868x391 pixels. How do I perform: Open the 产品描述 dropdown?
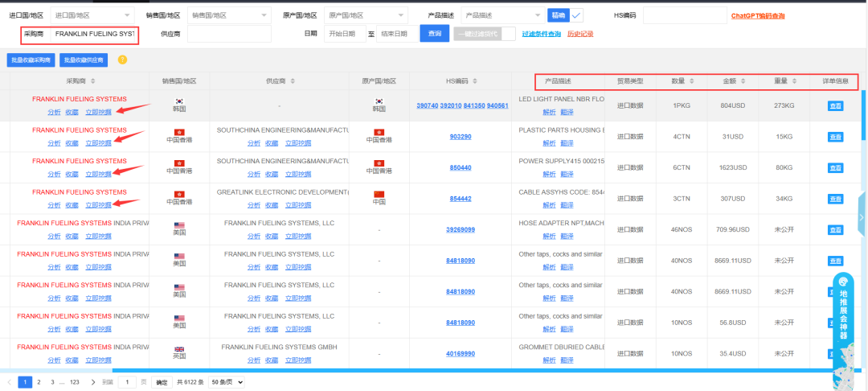coord(502,15)
